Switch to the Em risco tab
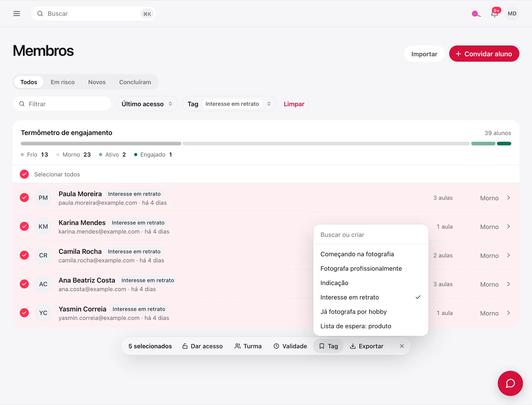532x405 pixels. click(x=63, y=82)
